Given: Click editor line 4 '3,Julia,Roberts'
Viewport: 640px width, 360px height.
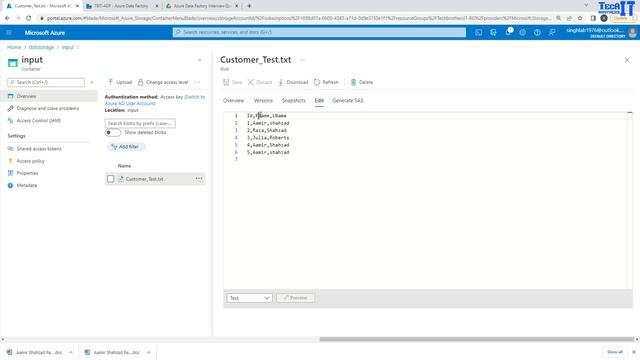Looking at the screenshot, I should point(268,138).
